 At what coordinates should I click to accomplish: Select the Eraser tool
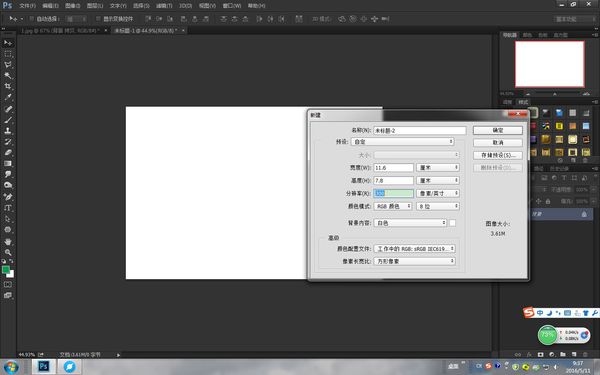coord(8,153)
